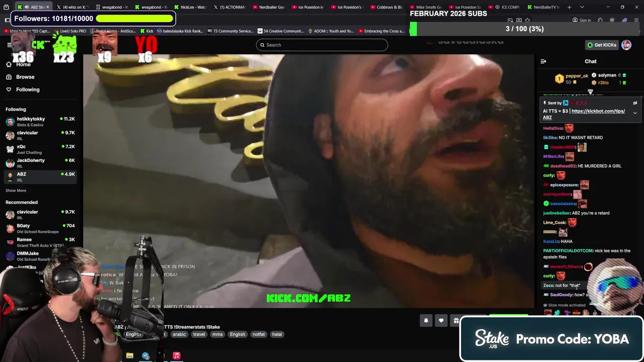
Task: Open the Telegram icon in the taskbar
Action: click(145, 355)
